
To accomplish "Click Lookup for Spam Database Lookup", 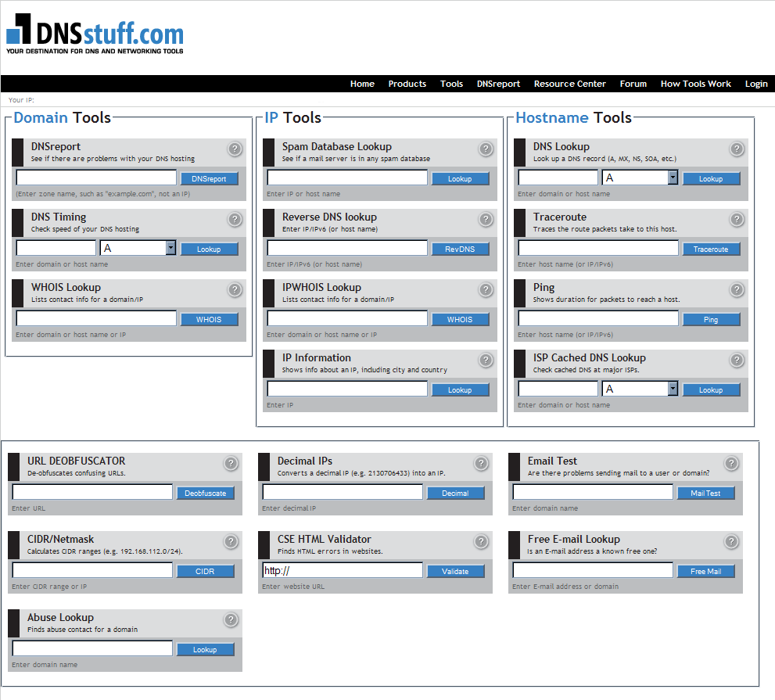I will pos(460,178).
